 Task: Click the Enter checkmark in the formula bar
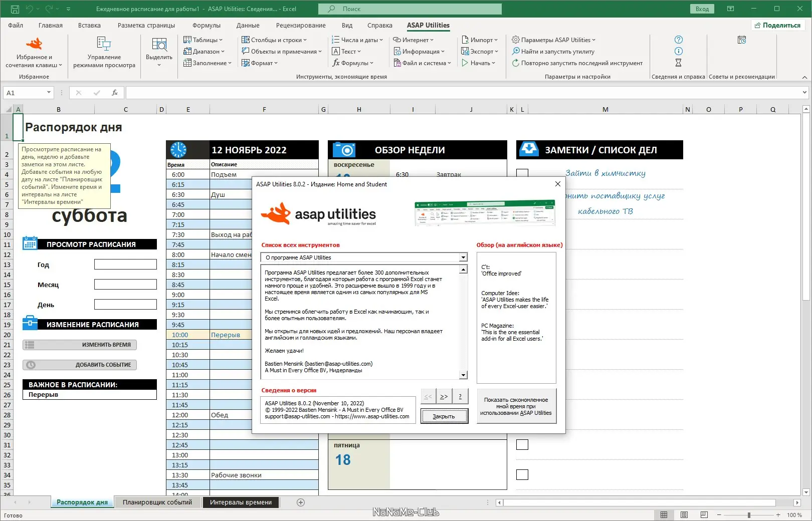click(97, 93)
